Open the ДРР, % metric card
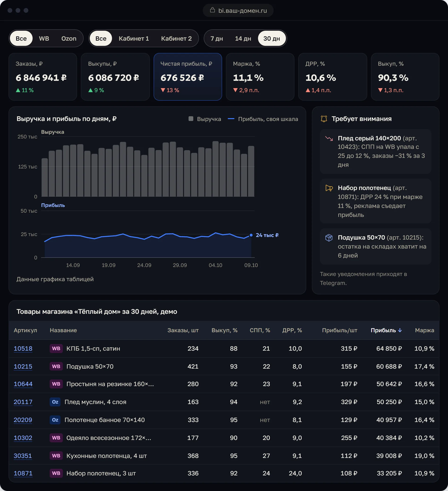This screenshot has height=491, width=448. pos(332,77)
